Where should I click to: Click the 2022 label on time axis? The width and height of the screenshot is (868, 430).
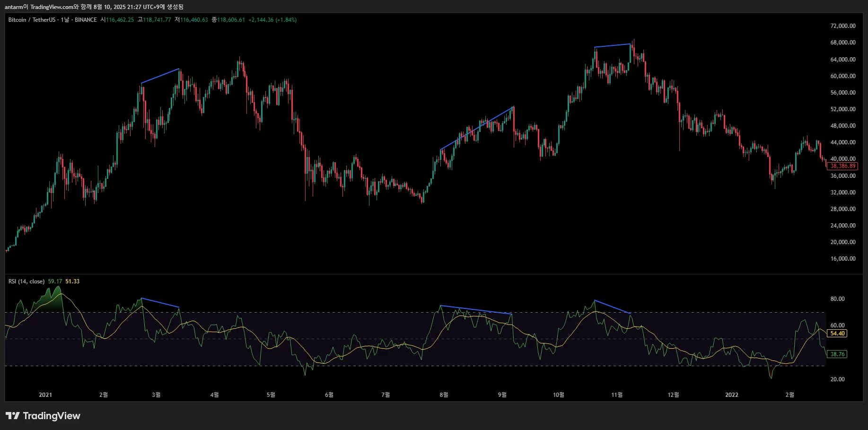[731, 395]
